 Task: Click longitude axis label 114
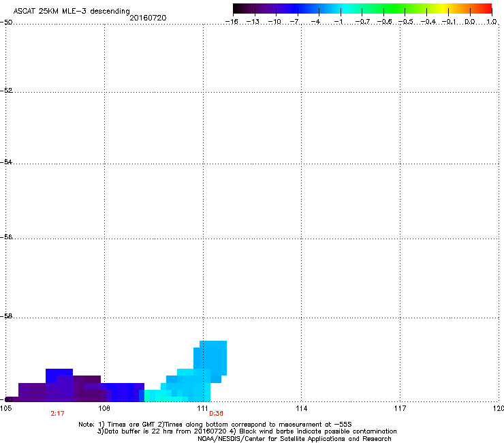[301, 408]
